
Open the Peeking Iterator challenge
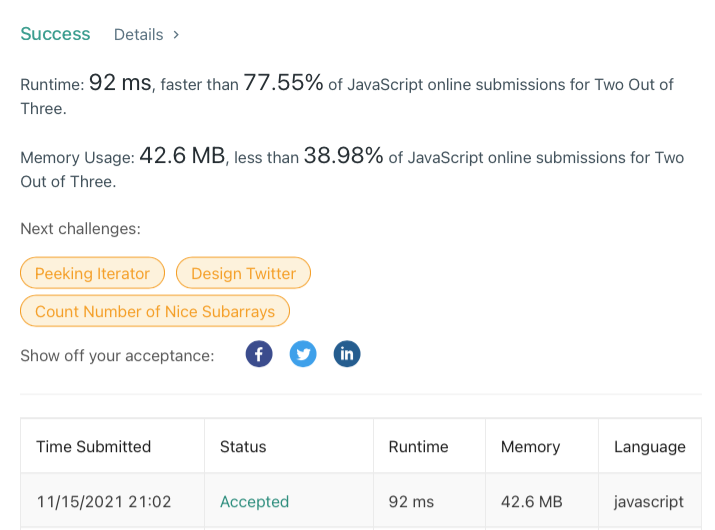(x=92, y=273)
